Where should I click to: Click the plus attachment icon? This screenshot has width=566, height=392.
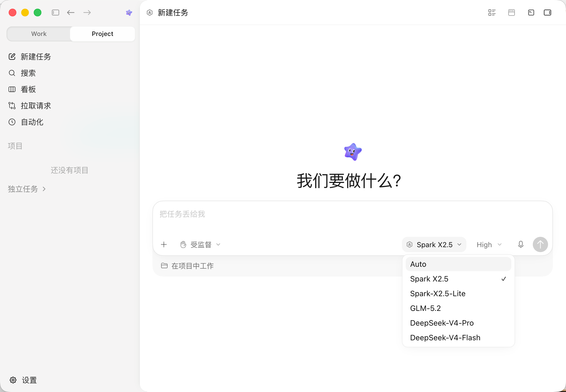coord(164,244)
